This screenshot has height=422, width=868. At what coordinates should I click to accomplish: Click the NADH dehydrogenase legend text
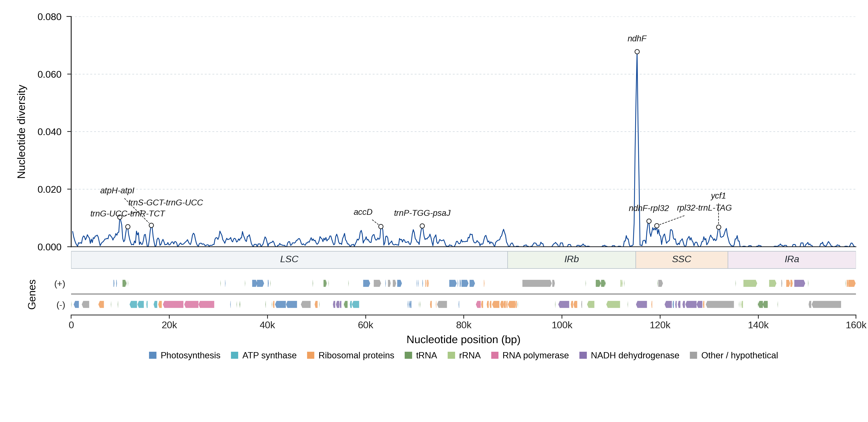click(x=635, y=355)
